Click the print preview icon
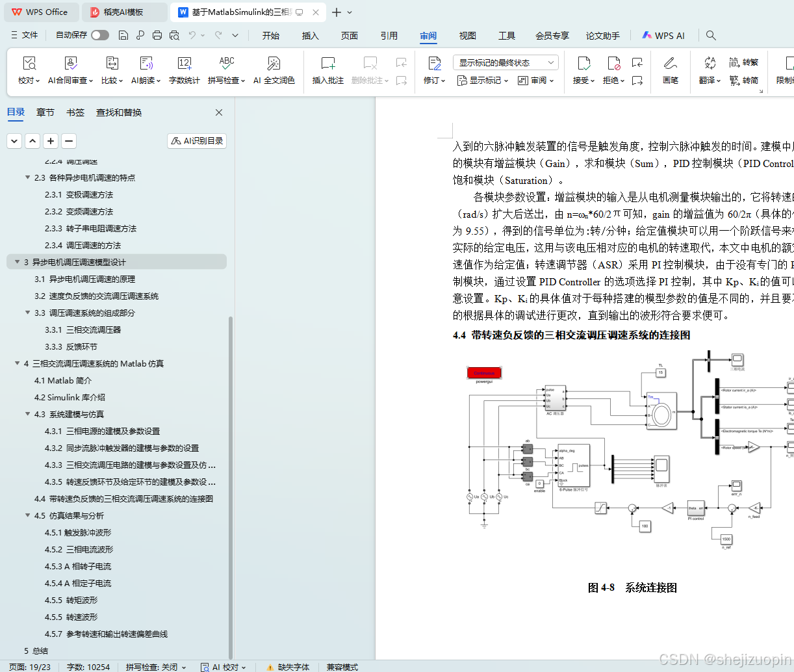The image size is (794, 672). (174, 35)
